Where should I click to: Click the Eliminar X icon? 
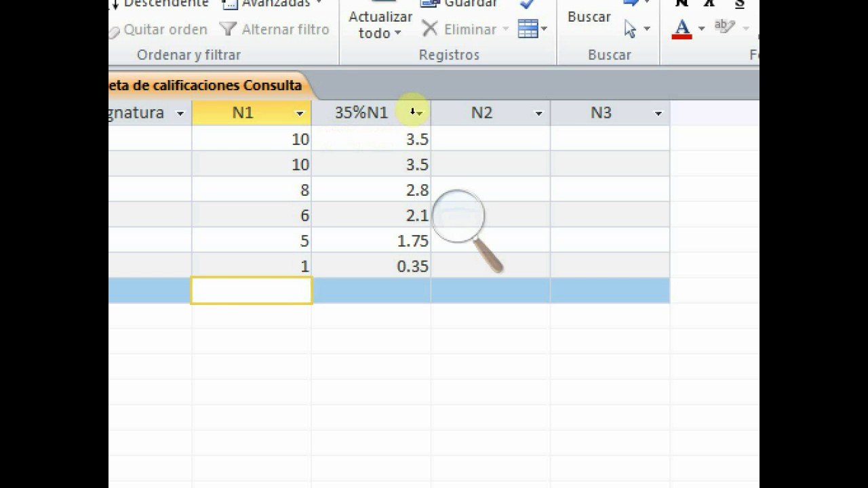tap(429, 29)
